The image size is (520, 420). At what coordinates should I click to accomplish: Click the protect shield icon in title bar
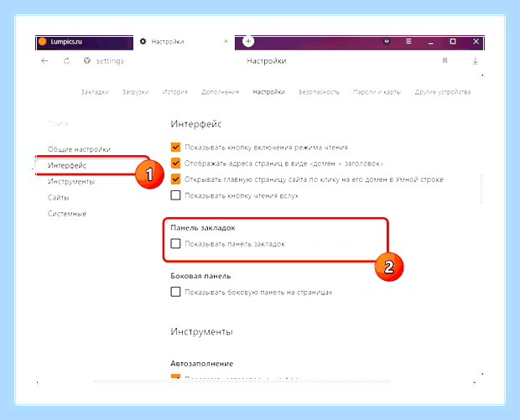click(387, 41)
